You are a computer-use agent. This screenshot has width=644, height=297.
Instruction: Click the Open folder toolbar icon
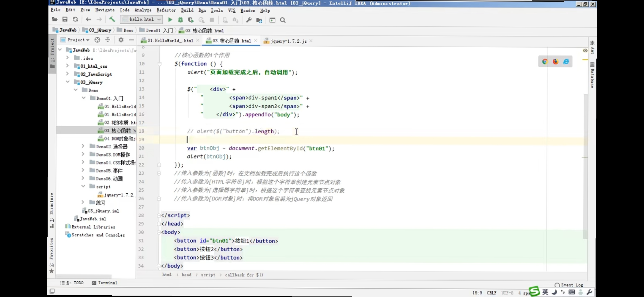point(54,20)
